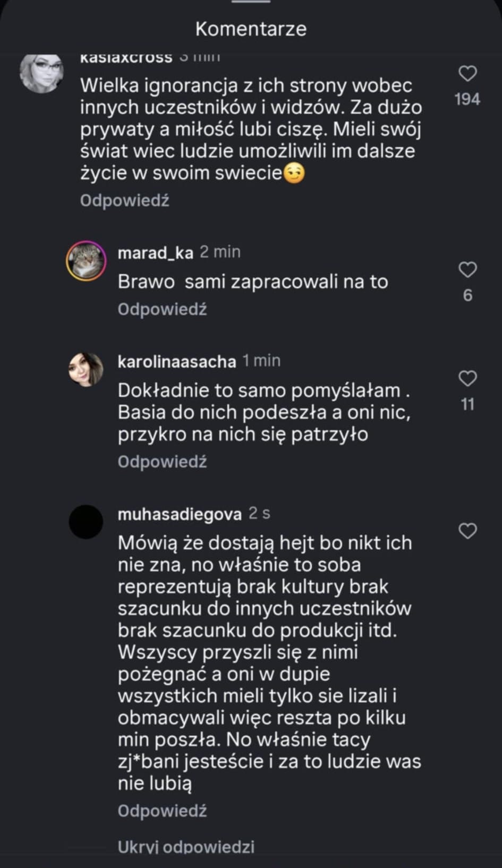The width and height of the screenshot is (502, 868).
Task: Reply to marad_ka's comment via Odpowiedź
Action: coord(162,309)
